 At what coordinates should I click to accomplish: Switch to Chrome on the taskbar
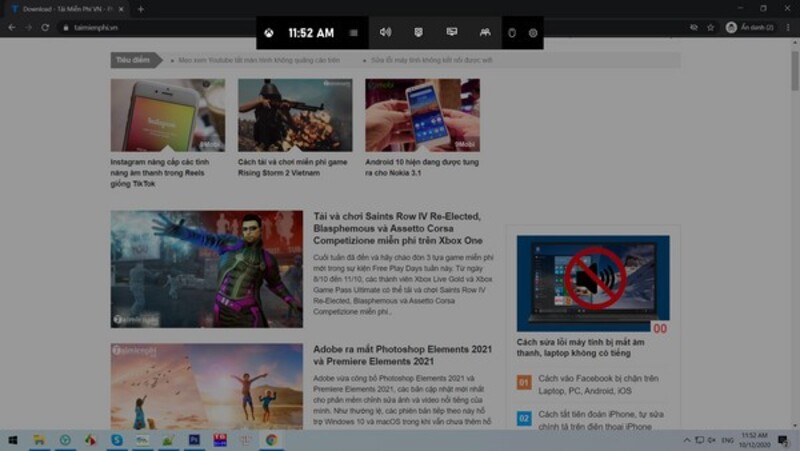[271, 440]
